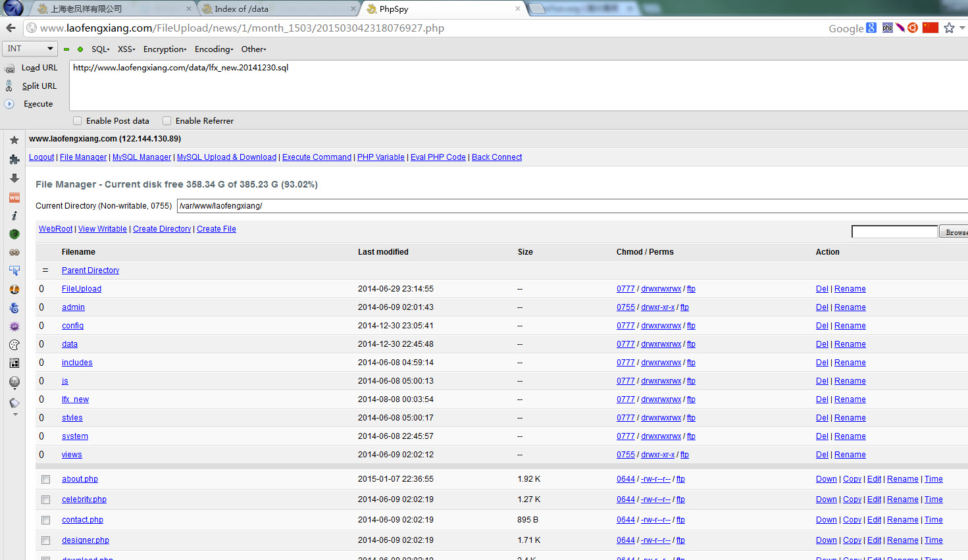This screenshot has height=560, width=968.
Task: Open MySQL Manager in the PhpSpy menu
Action: 141,157
